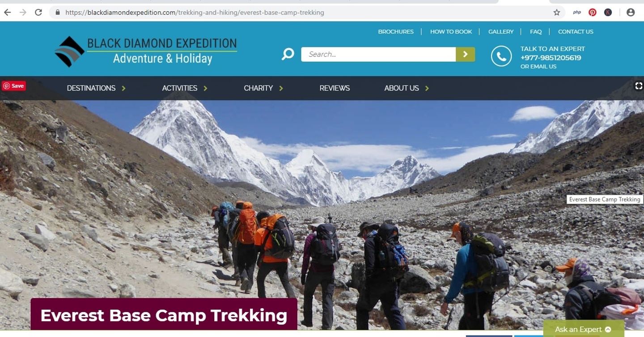This screenshot has height=337, width=644.
Task: Click the magnifying glass search icon
Action: click(288, 54)
